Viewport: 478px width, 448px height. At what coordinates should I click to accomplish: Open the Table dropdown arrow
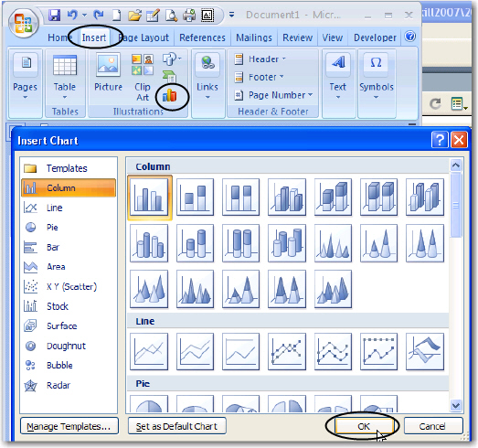(65, 97)
